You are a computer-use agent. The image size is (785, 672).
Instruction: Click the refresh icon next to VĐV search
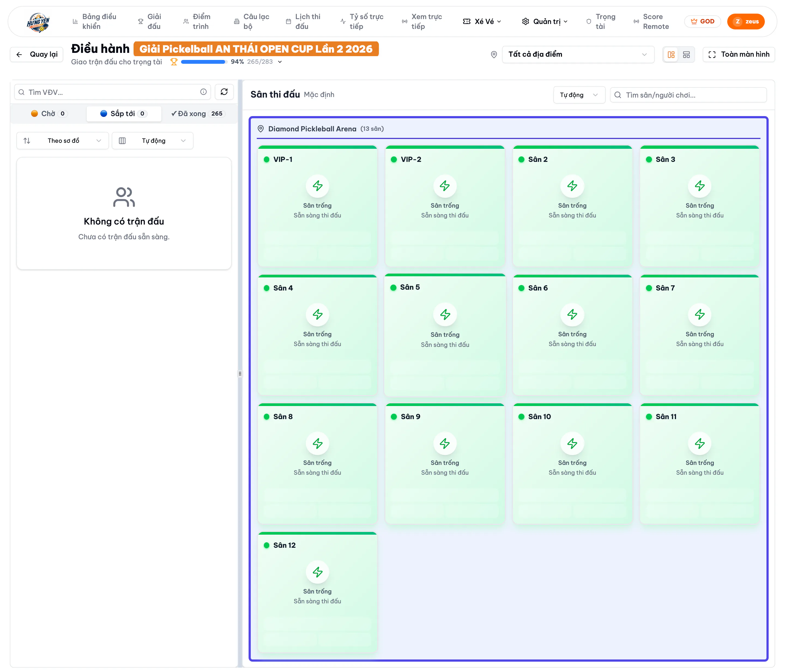coord(224,92)
